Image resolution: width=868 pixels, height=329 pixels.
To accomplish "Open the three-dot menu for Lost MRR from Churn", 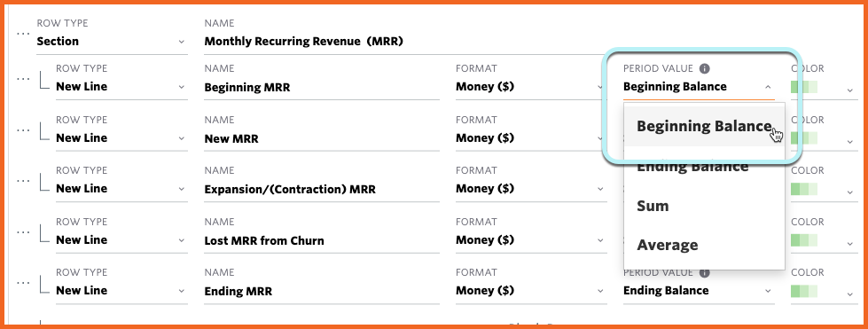I will [x=23, y=232].
